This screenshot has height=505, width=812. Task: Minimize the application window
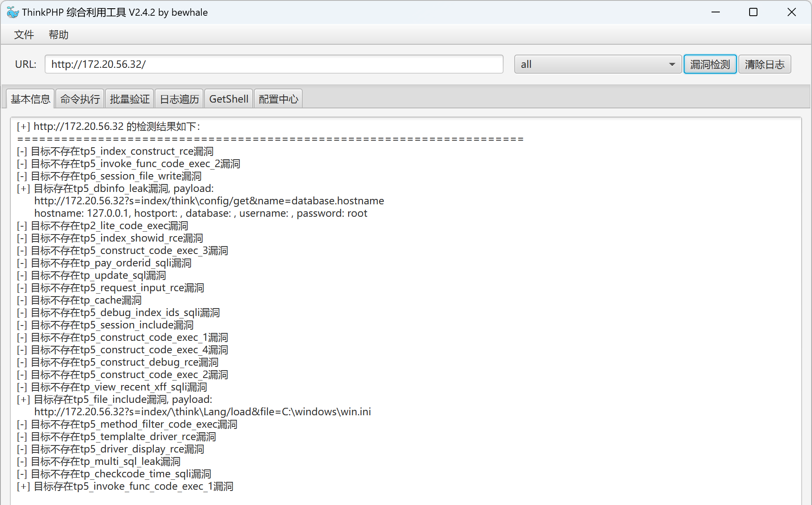click(x=716, y=12)
